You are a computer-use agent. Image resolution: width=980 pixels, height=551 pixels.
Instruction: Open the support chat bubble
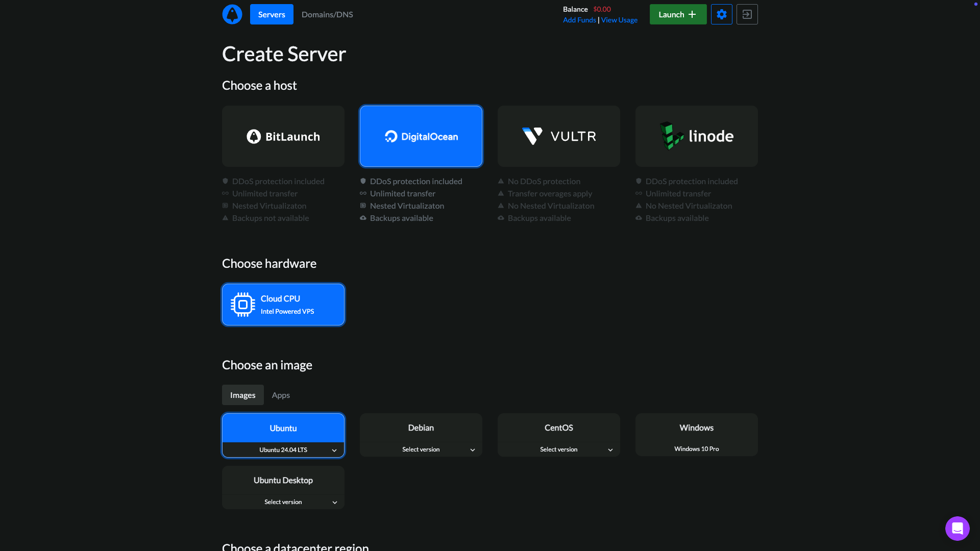(957, 529)
